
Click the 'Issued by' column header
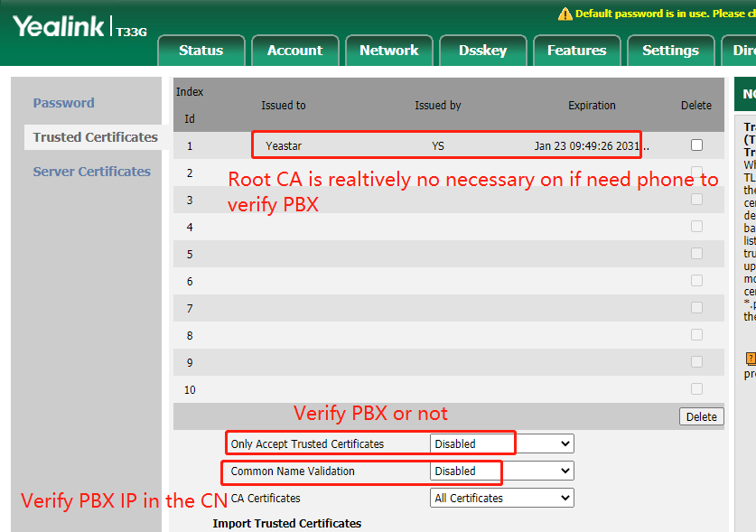(438, 105)
